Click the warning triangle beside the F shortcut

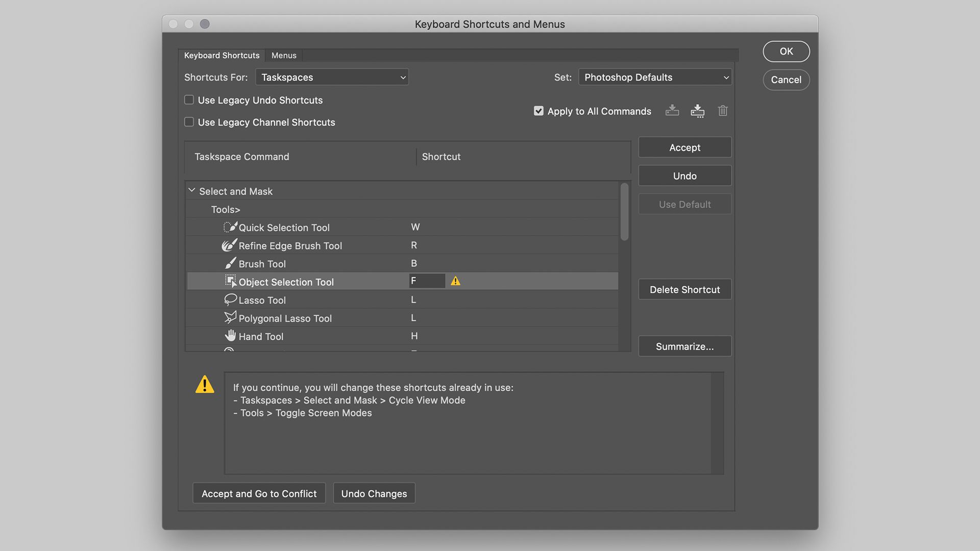(455, 281)
